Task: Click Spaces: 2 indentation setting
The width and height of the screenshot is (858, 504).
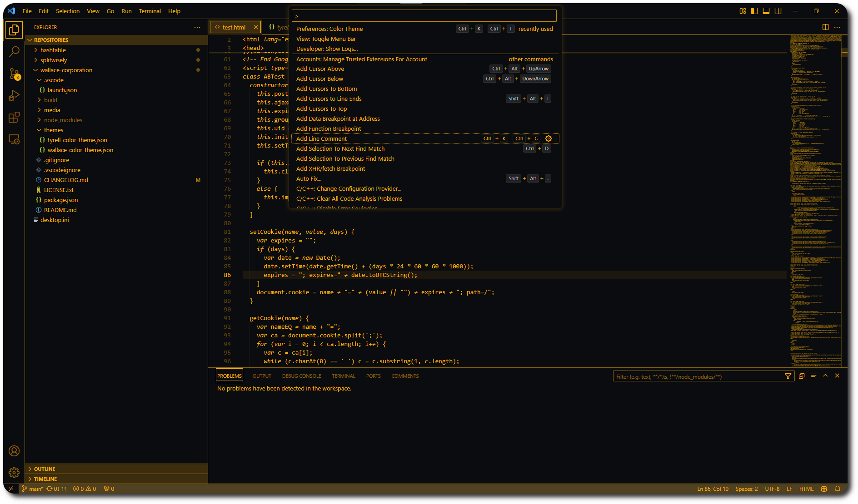Action: 747,489
